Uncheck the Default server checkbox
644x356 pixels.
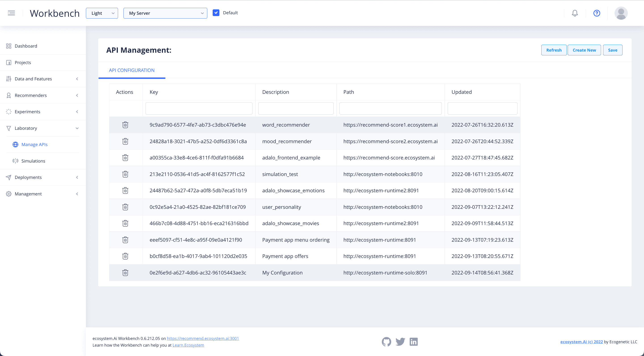tap(216, 13)
